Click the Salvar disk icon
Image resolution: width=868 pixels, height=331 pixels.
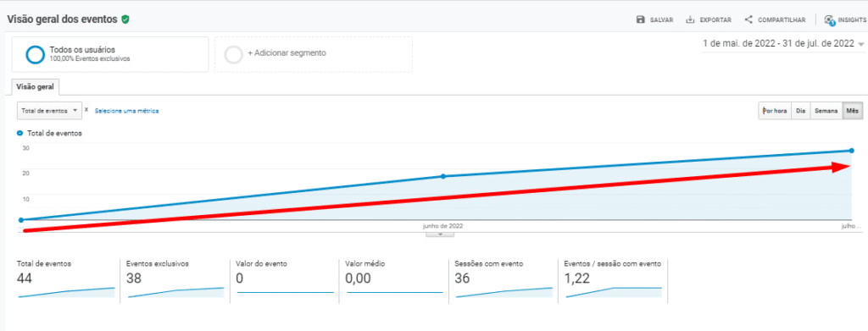pos(641,19)
